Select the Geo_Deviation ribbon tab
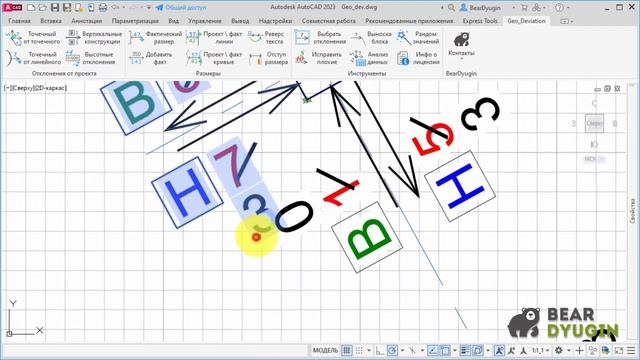The width and height of the screenshot is (640, 360). coord(526,21)
